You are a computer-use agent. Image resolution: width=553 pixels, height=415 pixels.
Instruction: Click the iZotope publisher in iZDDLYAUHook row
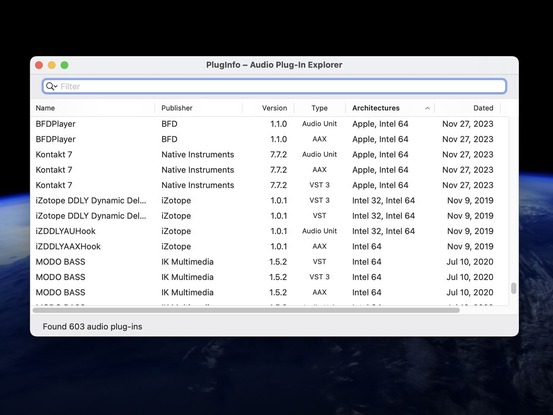(176, 231)
